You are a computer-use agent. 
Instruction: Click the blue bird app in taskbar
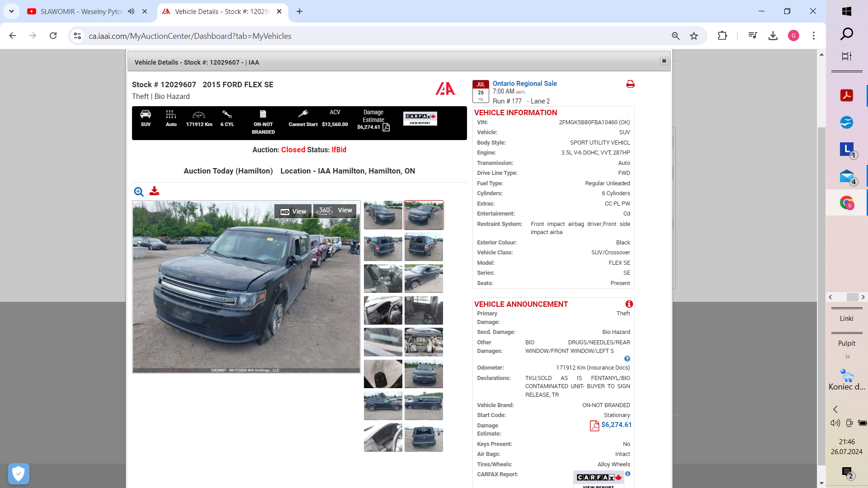coord(847,122)
